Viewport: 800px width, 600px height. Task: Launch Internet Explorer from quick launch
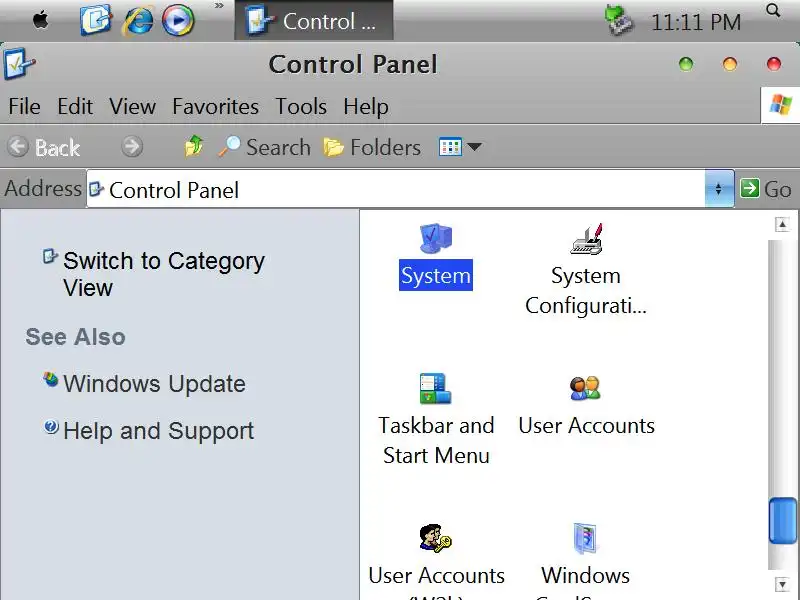point(137,21)
